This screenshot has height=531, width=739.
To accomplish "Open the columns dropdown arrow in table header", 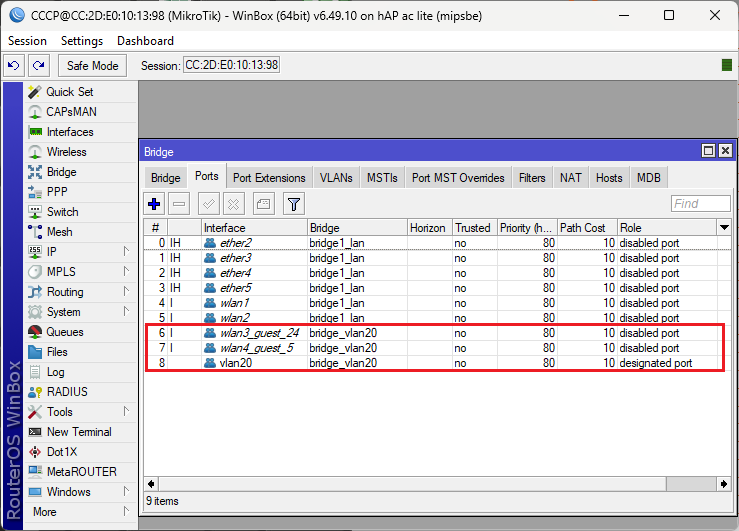I will [x=724, y=228].
